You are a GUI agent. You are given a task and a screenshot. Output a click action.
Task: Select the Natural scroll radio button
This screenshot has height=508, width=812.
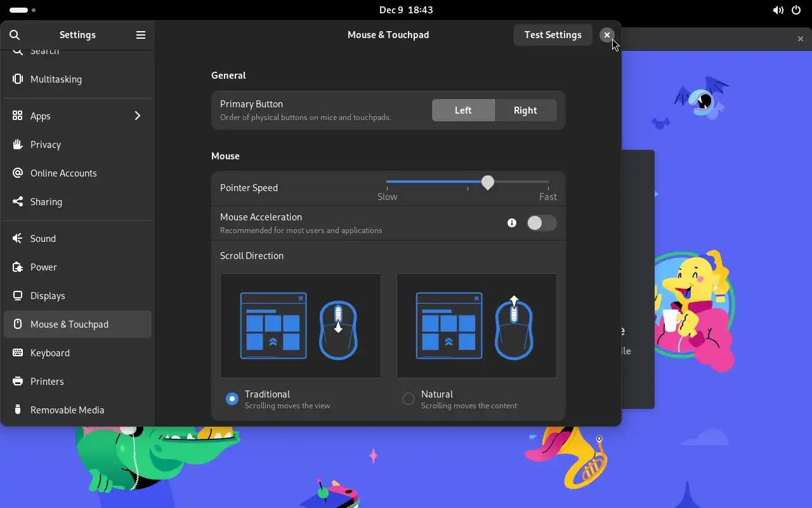point(409,399)
